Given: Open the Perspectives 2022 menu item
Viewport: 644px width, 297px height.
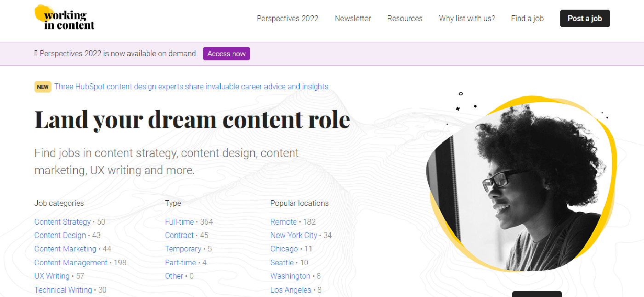Looking at the screenshot, I should 287,18.
